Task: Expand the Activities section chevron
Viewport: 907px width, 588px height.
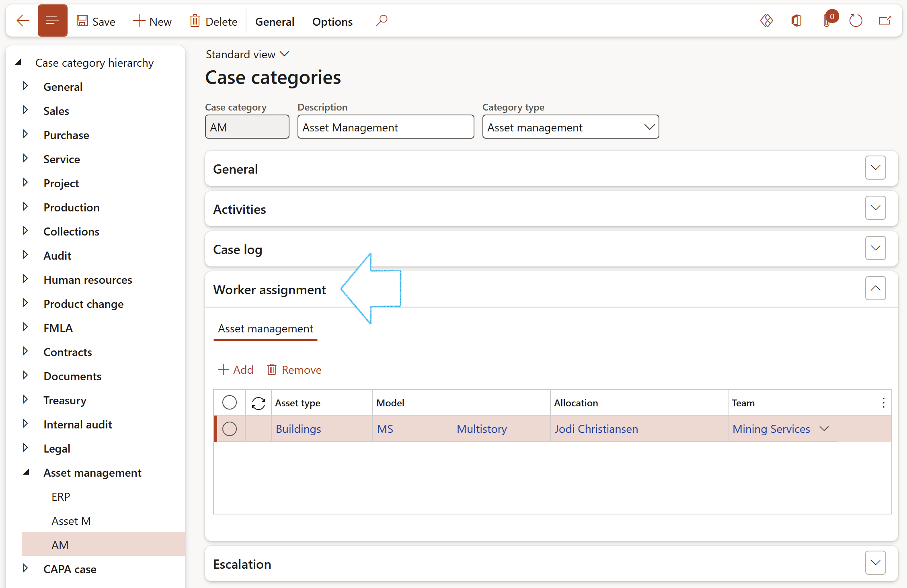Action: (875, 208)
